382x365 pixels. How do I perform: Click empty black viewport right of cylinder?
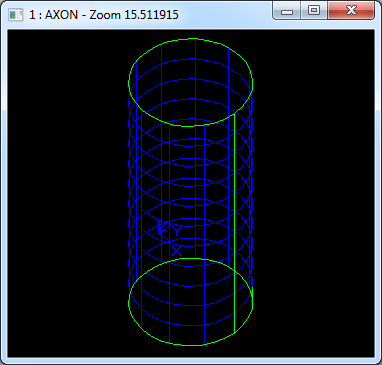tap(313, 193)
